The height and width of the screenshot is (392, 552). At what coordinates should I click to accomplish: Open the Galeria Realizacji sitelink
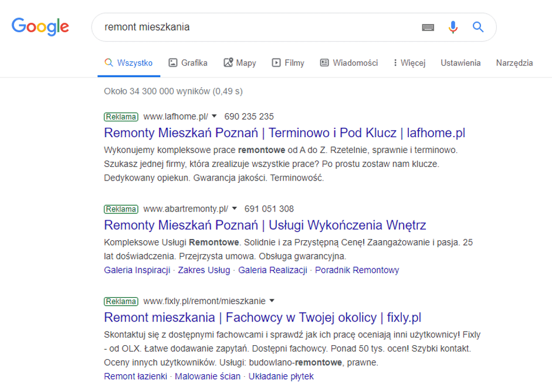click(x=272, y=270)
